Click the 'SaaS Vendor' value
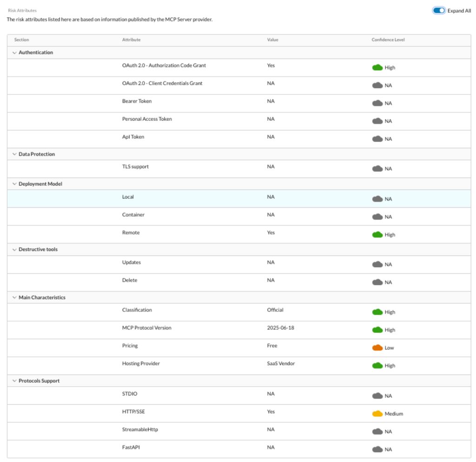This screenshot has height=462, width=476. (x=281, y=363)
